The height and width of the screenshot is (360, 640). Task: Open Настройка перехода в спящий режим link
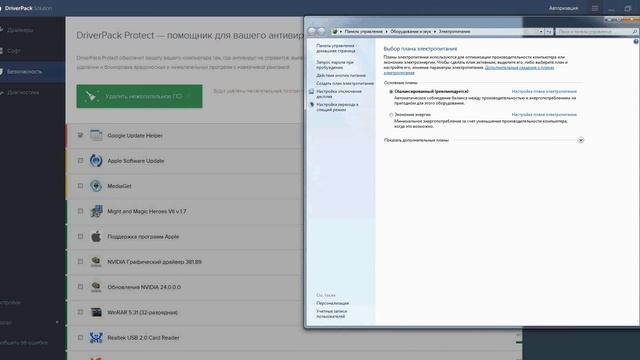click(337, 107)
